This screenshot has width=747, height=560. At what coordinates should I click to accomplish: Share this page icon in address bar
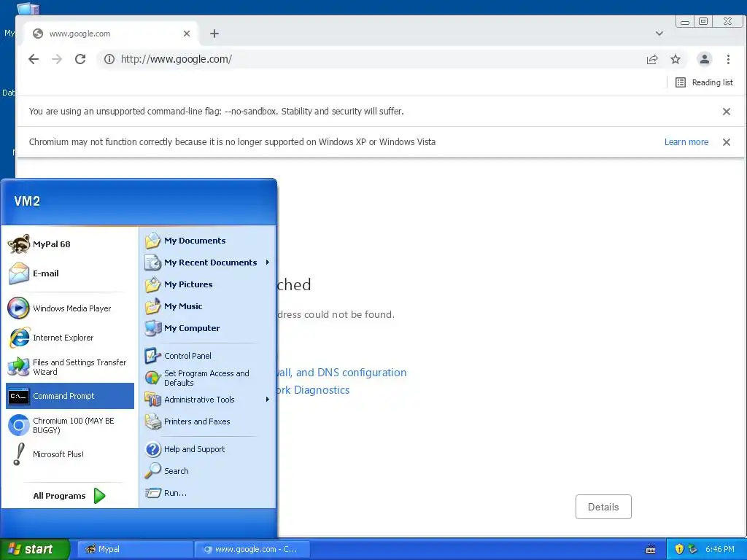(651, 59)
